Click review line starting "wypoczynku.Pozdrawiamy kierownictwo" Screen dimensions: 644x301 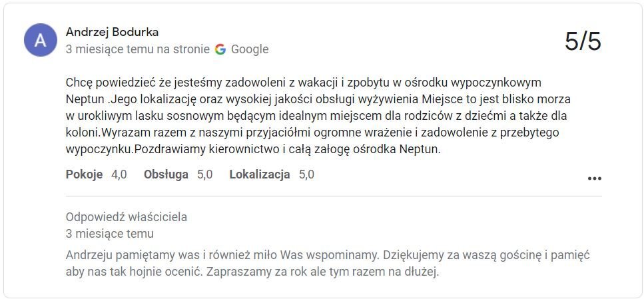pyautogui.click(x=253, y=150)
